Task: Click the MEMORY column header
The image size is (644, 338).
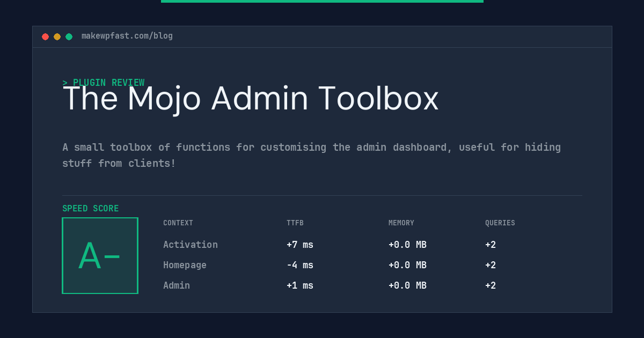Action: click(x=401, y=223)
